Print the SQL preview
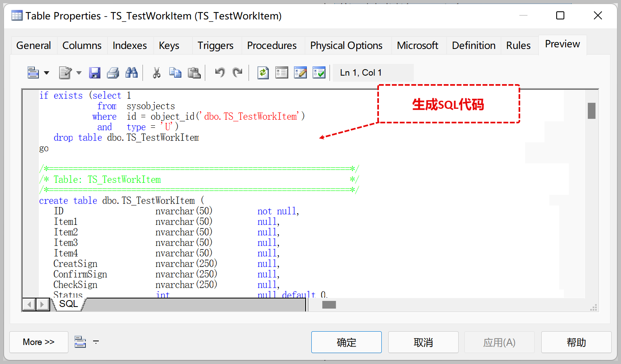 coord(113,73)
